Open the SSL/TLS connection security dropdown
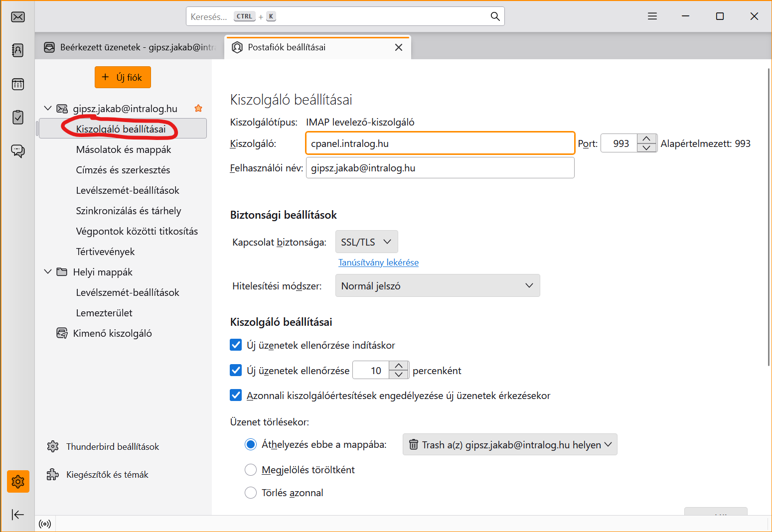This screenshot has width=772, height=532. pyautogui.click(x=366, y=242)
